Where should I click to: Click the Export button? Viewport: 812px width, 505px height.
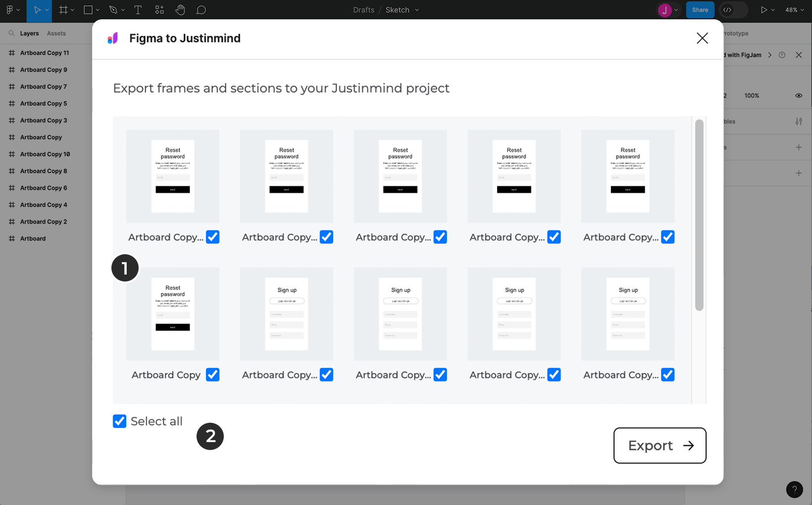(x=660, y=446)
